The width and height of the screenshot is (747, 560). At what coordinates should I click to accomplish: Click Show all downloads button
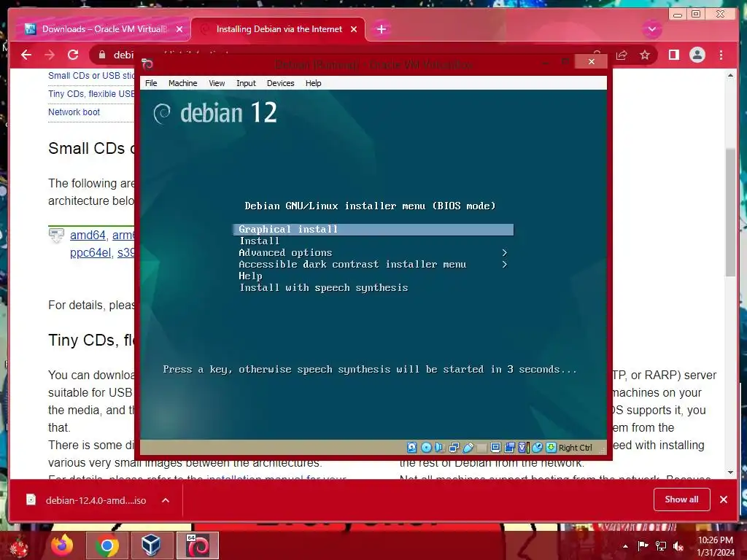681,499
